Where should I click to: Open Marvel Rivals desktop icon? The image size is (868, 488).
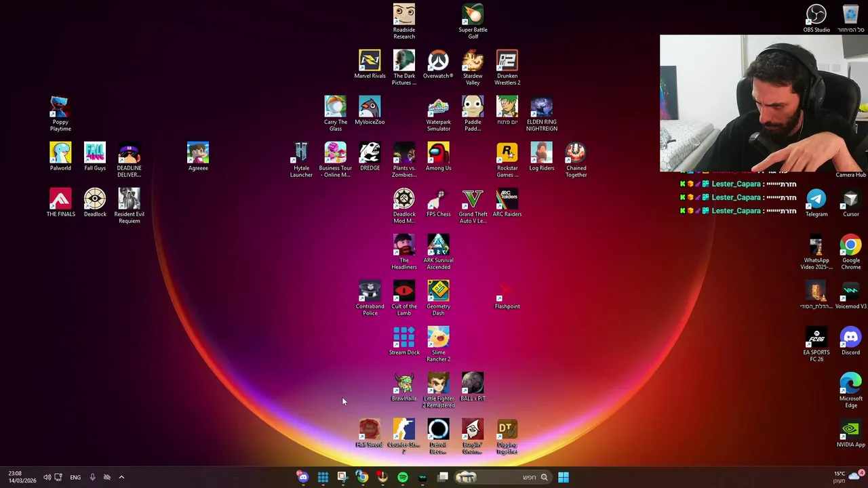(370, 64)
